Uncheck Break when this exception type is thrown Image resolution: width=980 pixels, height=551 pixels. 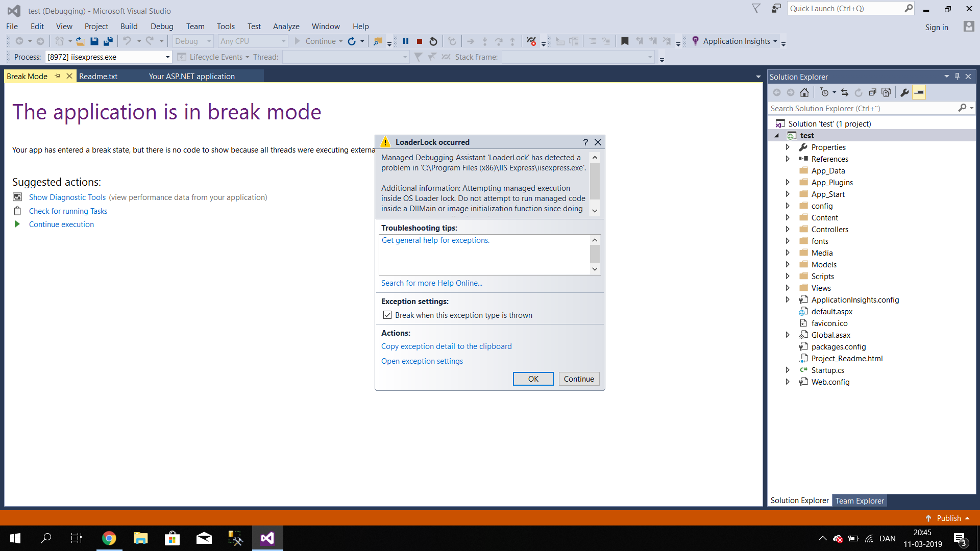387,315
